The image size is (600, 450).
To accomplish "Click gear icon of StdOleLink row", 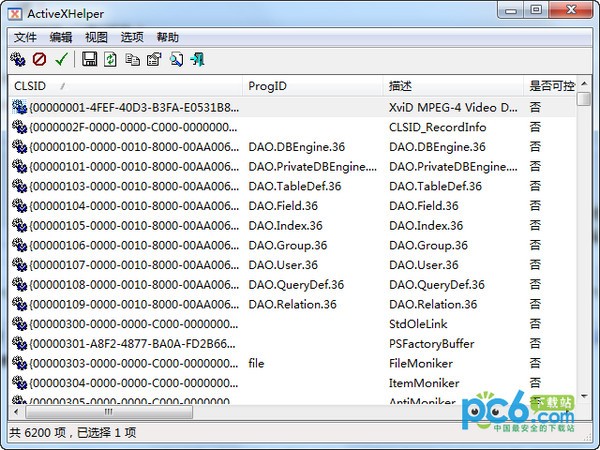I will (x=19, y=324).
